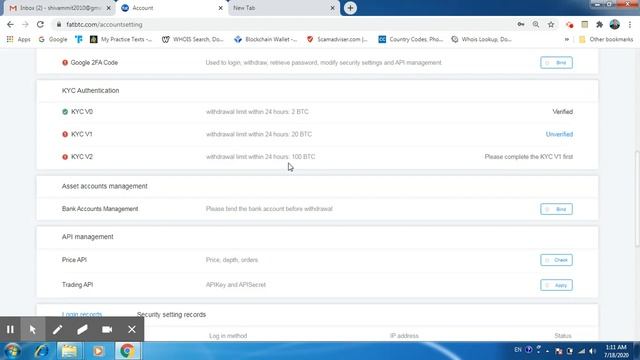Viewport: 640px width, 360px height.
Task: Open File Explorer from taskbar
Action: coord(69,351)
